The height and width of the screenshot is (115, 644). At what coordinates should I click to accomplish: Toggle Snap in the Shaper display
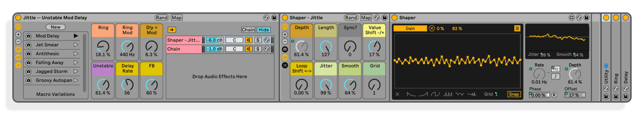(x=514, y=94)
